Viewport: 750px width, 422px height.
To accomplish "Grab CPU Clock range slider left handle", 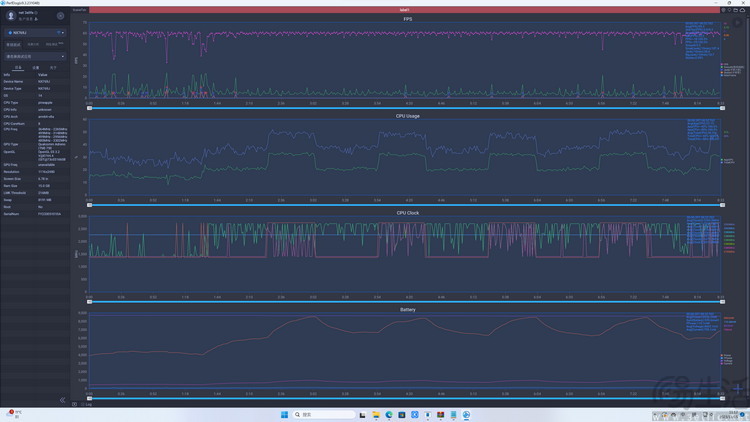I will coord(89,301).
